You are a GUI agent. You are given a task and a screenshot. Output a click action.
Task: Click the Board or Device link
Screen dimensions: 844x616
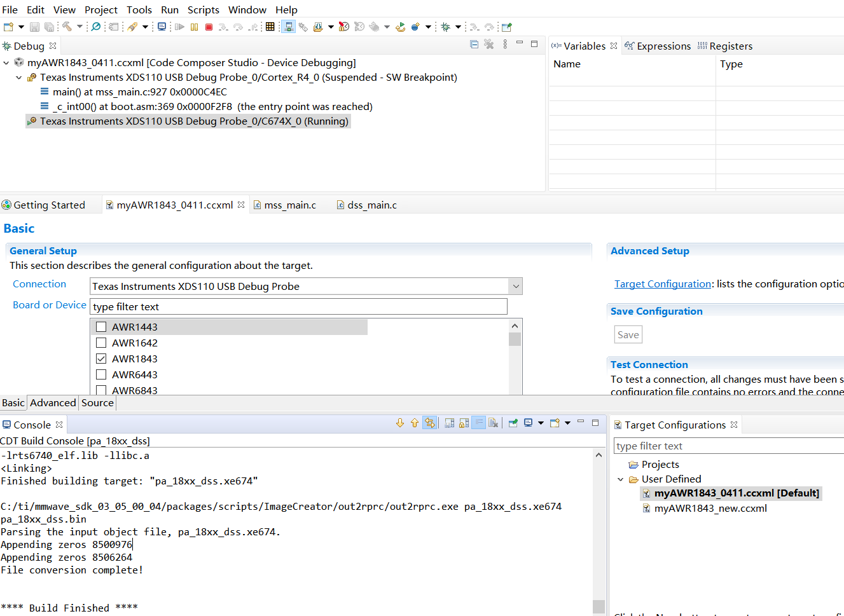click(x=50, y=305)
